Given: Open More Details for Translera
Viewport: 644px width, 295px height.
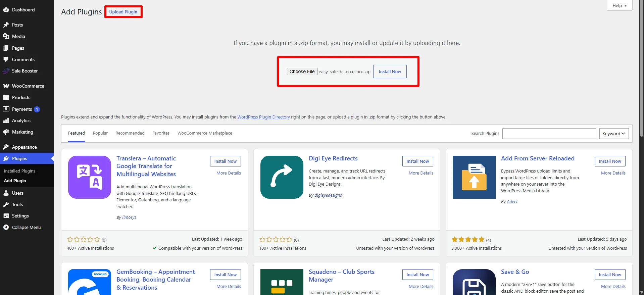Looking at the screenshot, I should point(229,173).
